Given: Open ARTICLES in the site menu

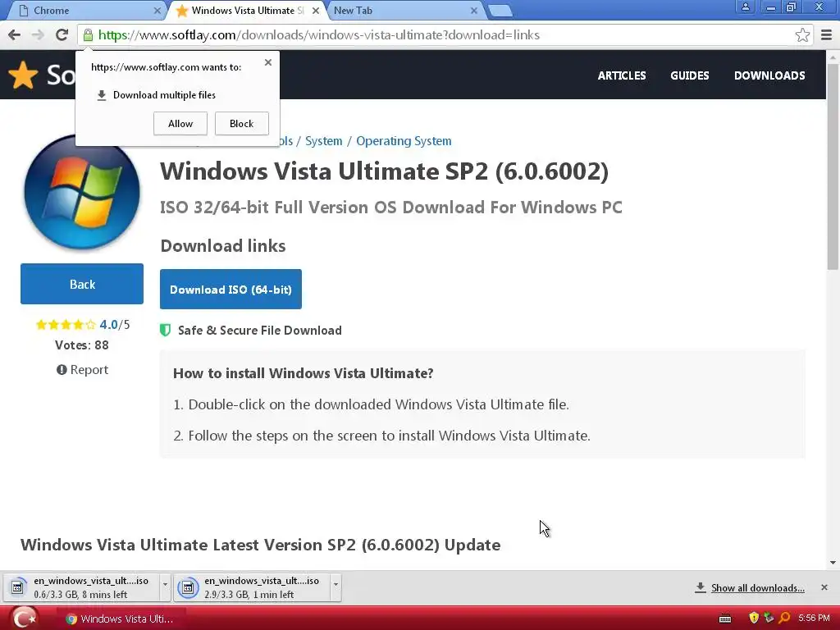Looking at the screenshot, I should pos(622,75).
